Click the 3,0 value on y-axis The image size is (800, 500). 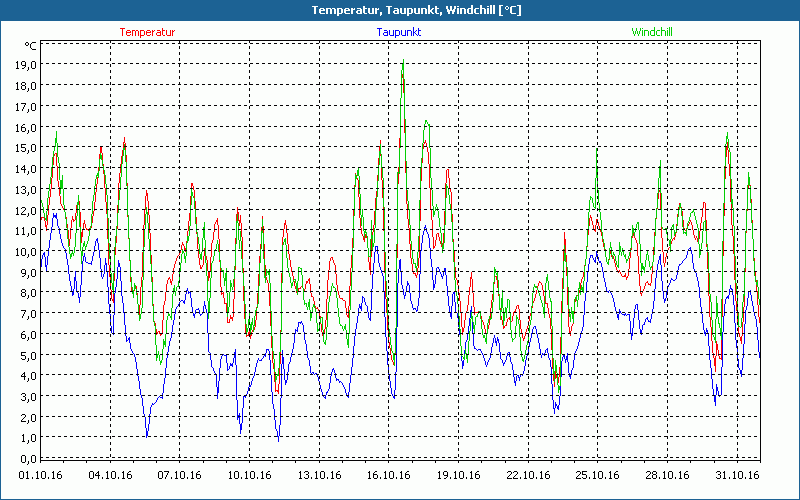coord(29,397)
